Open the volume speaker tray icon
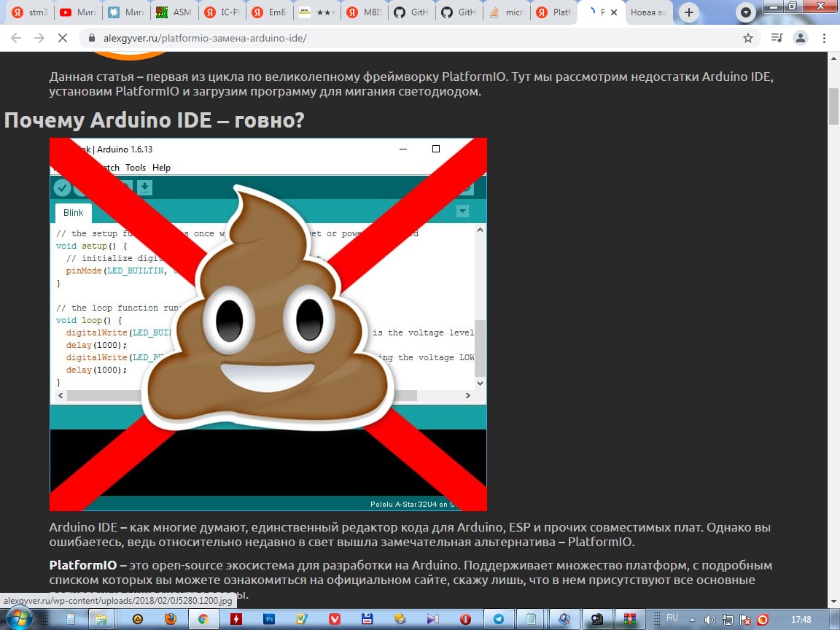The image size is (840, 630). pos(709,620)
